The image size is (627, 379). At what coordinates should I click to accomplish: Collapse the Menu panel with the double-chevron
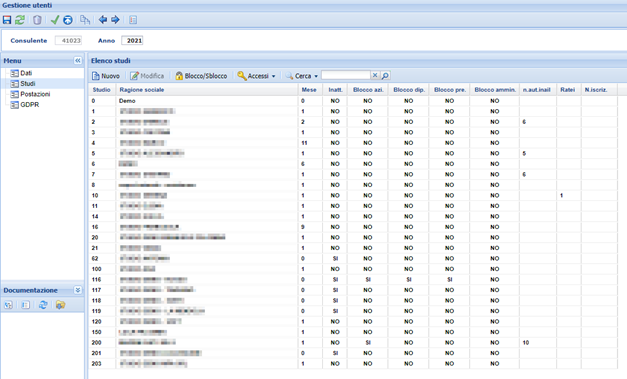pyautogui.click(x=78, y=60)
